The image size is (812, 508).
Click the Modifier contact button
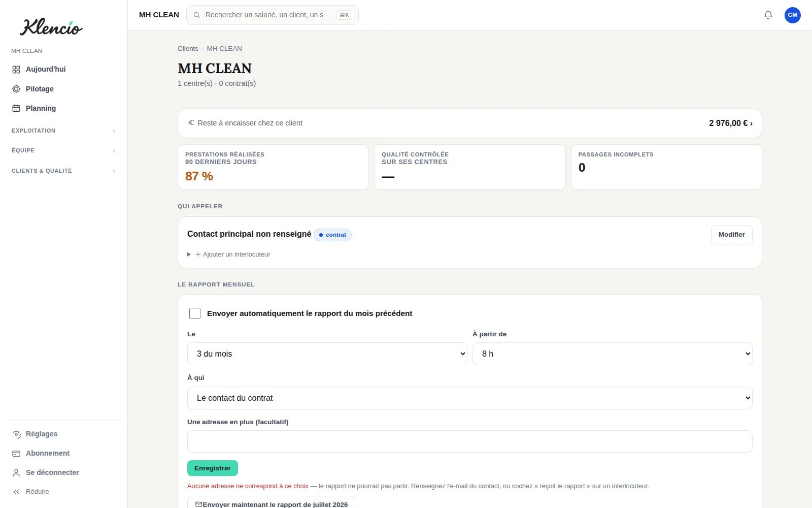pos(732,235)
